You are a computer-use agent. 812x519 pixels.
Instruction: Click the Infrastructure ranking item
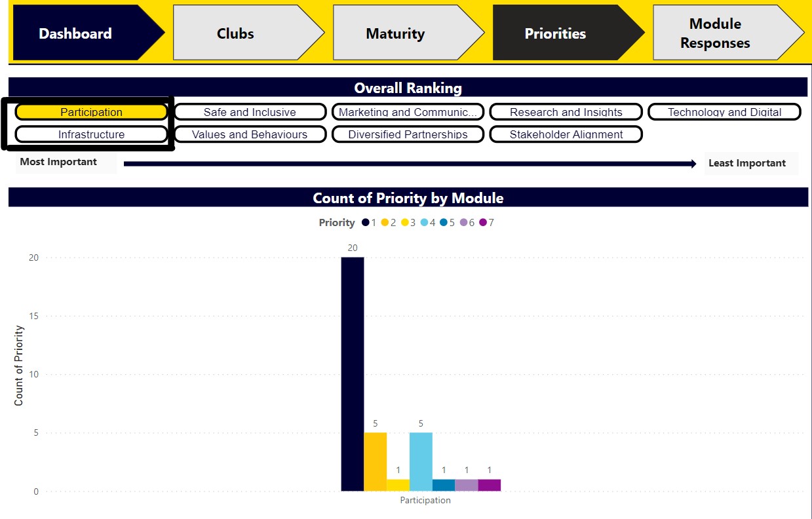[91, 134]
